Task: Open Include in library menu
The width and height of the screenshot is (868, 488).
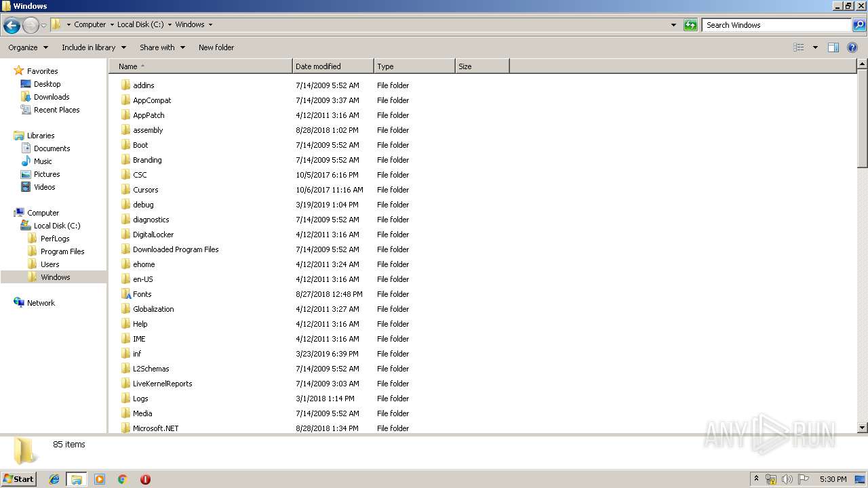Action: click(94, 47)
